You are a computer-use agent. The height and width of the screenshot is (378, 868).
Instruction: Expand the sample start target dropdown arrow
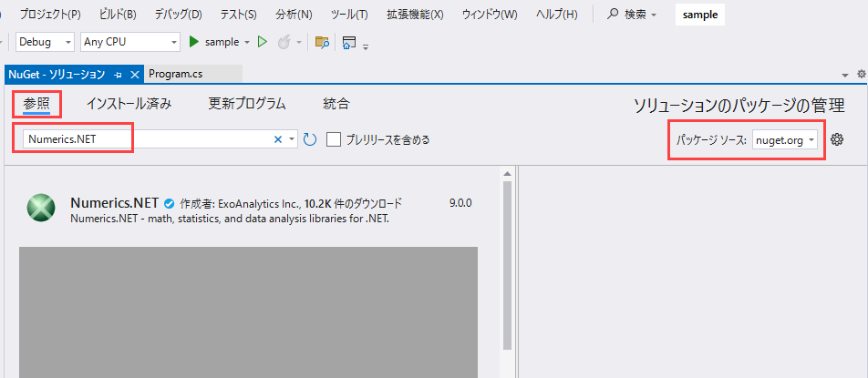[x=247, y=43]
